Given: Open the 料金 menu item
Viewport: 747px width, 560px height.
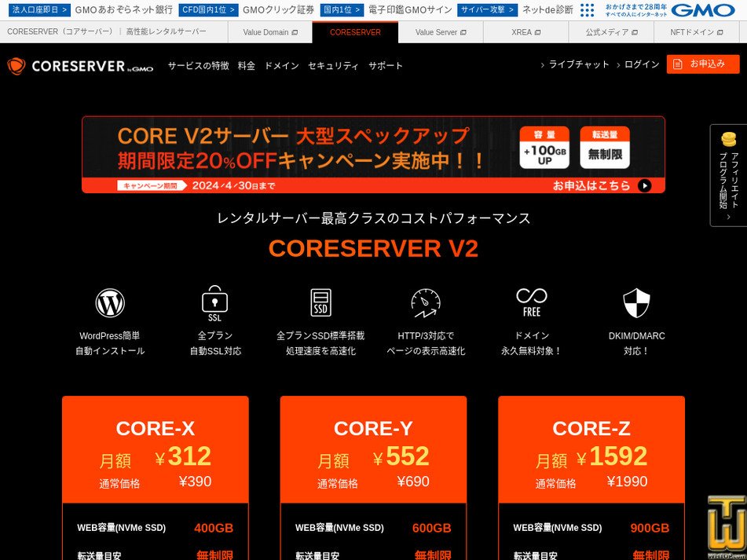Looking at the screenshot, I should point(246,66).
